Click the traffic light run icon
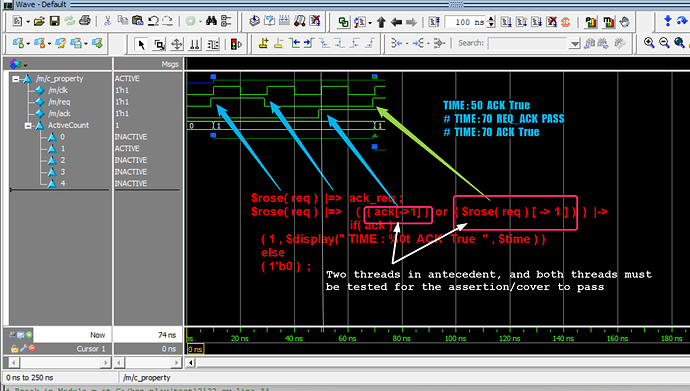 pyautogui.click(x=236, y=44)
